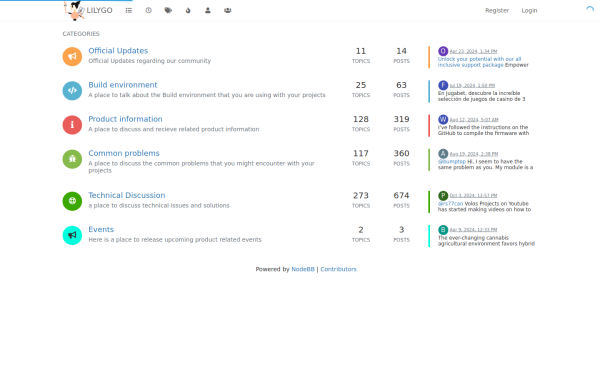Image resolution: width=600 pixels, height=375 pixels.
Task: Open the Popular flame icon
Action: [x=188, y=10]
